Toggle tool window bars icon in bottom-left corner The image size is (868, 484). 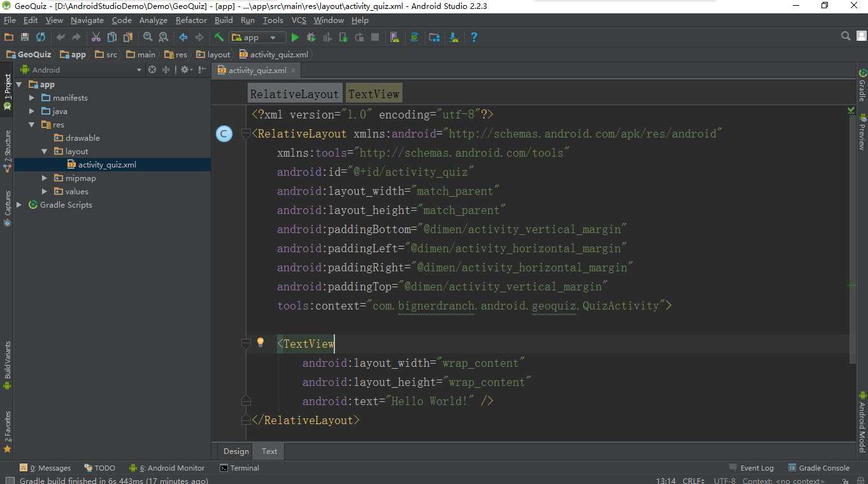[x=9, y=480]
